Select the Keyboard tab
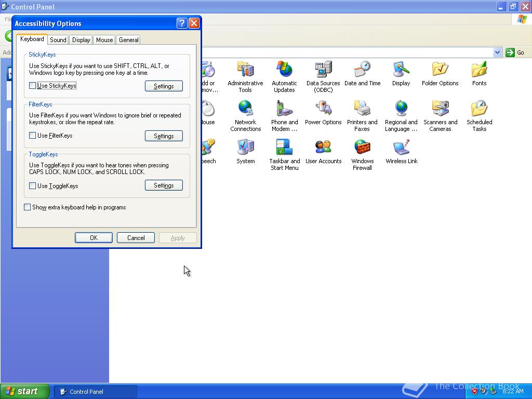 (x=32, y=39)
